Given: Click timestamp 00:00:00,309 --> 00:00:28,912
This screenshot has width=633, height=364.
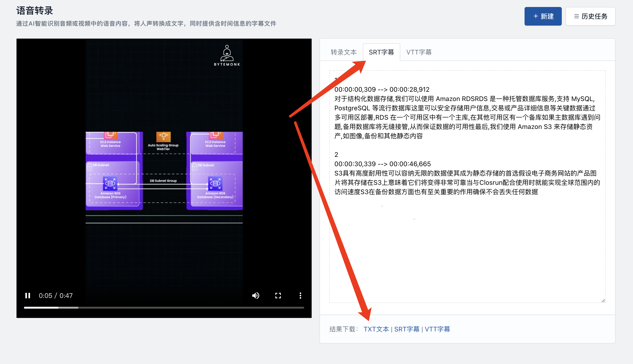Looking at the screenshot, I should [382, 90].
